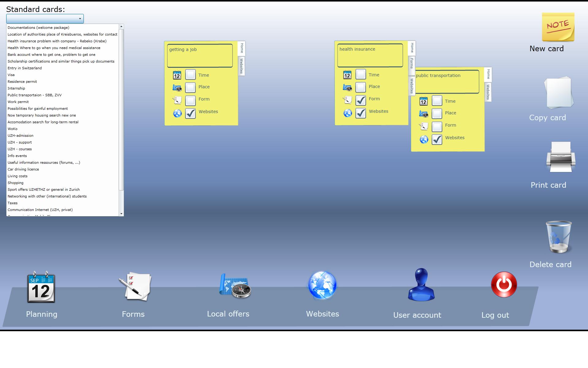Uncheck Form on health insurance card
This screenshot has width=588, height=368.
click(x=361, y=100)
